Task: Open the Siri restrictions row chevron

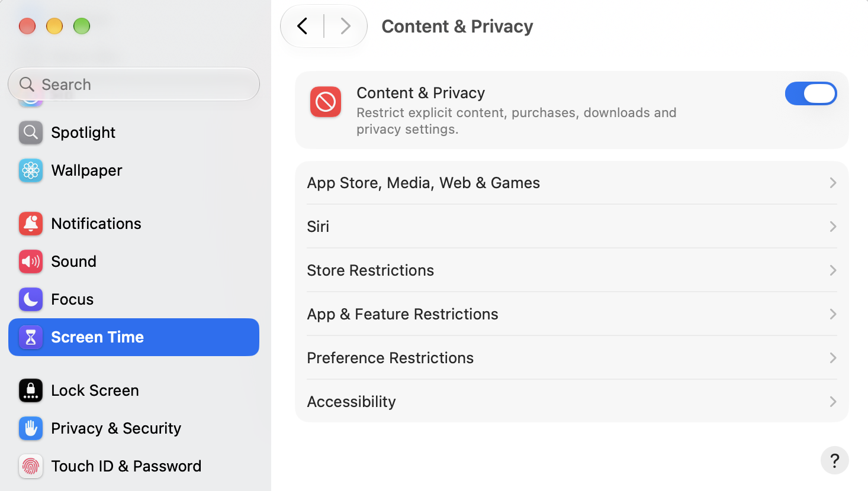Action: (x=832, y=227)
